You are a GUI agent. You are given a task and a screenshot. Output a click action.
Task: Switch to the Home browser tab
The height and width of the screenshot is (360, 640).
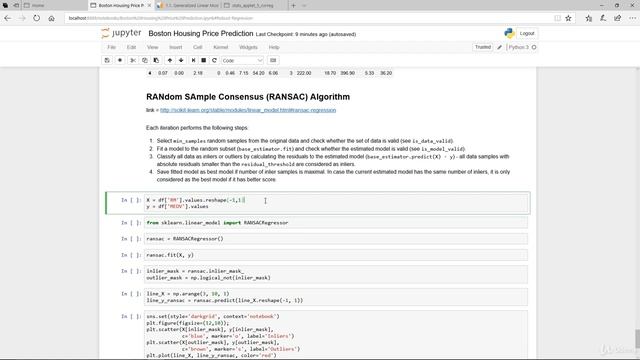pyautogui.click(x=55, y=6)
